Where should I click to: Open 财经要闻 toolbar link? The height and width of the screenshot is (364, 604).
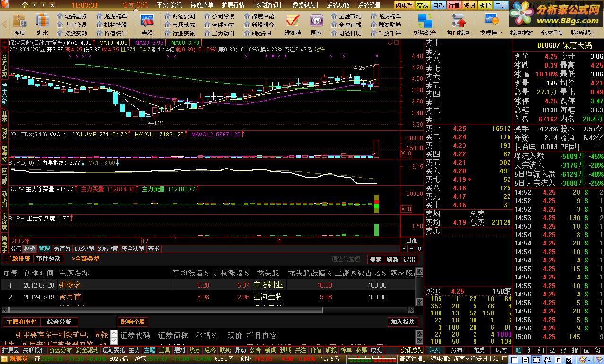tap(180, 16)
